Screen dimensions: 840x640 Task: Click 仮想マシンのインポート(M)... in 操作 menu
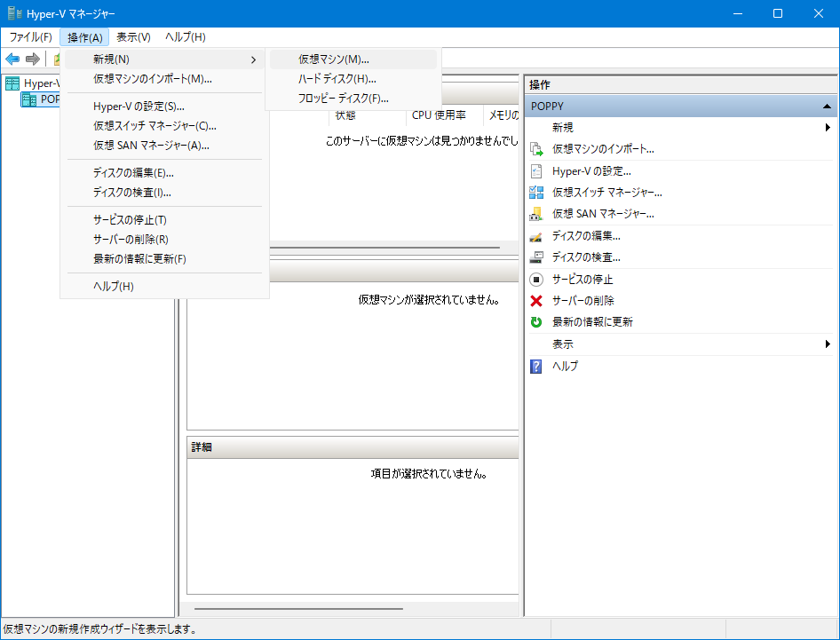(152, 79)
